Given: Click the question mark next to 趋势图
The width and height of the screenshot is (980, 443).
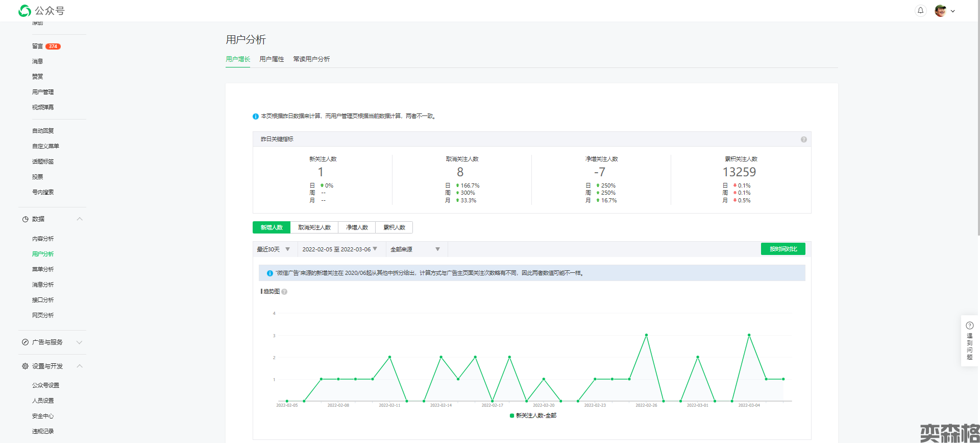Looking at the screenshot, I should [x=284, y=292].
